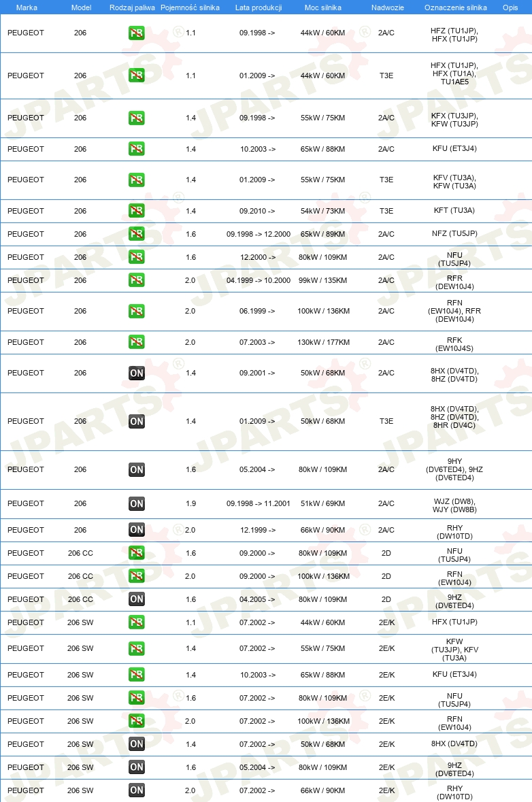Click the 07.2003 -> production date cell
The width and height of the screenshot is (532, 802).
coord(256,342)
